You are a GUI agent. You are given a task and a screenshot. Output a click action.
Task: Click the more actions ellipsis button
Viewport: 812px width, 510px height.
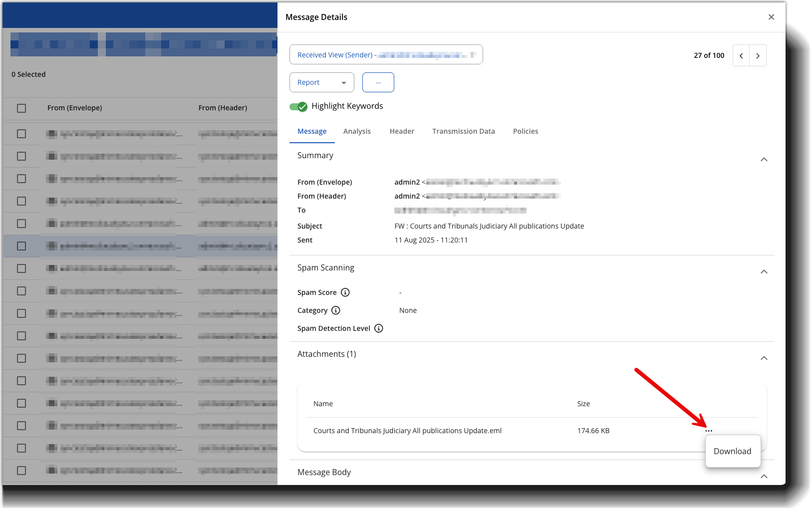[x=378, y=82]
